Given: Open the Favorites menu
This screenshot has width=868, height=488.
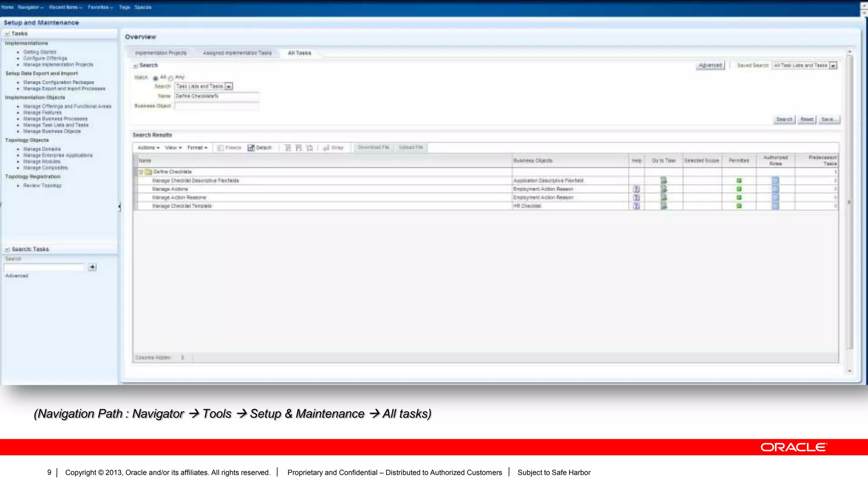Looking at the screenshot, I should [100, 7].
